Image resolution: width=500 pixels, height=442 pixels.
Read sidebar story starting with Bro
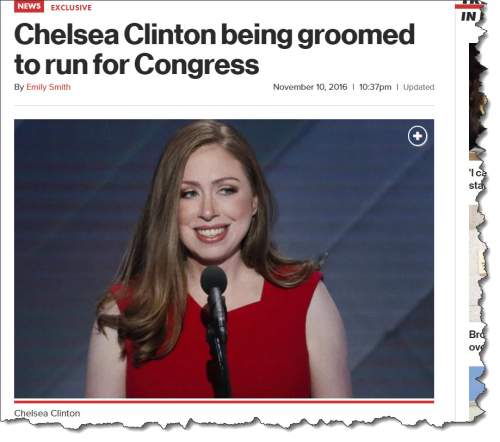coord(477,341)
